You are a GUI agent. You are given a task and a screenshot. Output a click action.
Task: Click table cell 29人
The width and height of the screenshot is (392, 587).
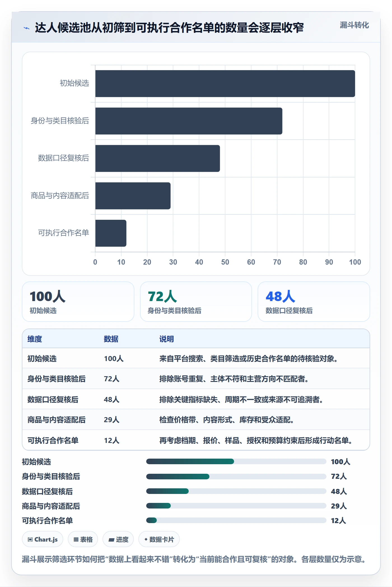coord(111,420)
